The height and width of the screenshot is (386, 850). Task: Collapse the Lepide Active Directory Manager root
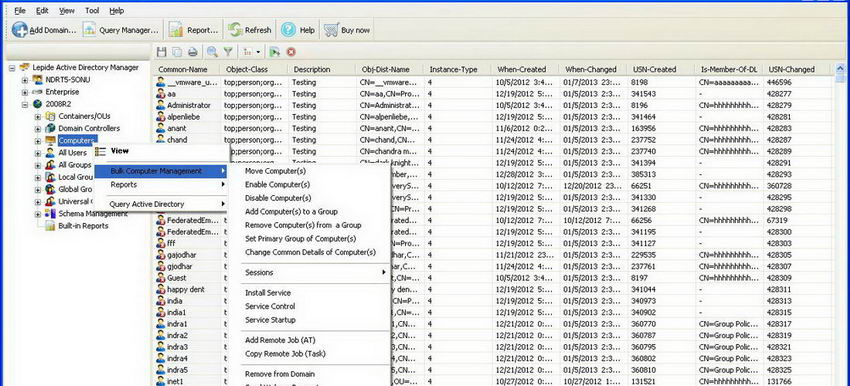pyautogui.click(x=12, y=68)
